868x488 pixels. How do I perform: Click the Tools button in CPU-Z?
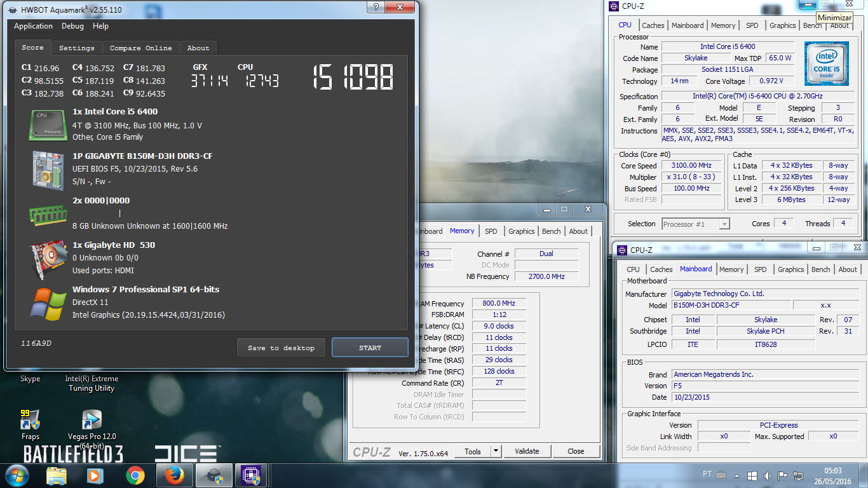click(x=473, y=451)
